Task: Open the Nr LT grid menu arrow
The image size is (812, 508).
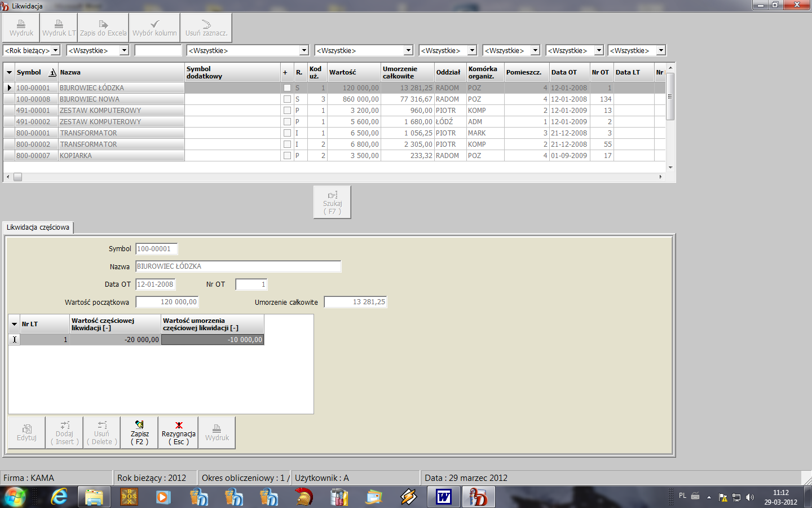Action: click(14, 324)
